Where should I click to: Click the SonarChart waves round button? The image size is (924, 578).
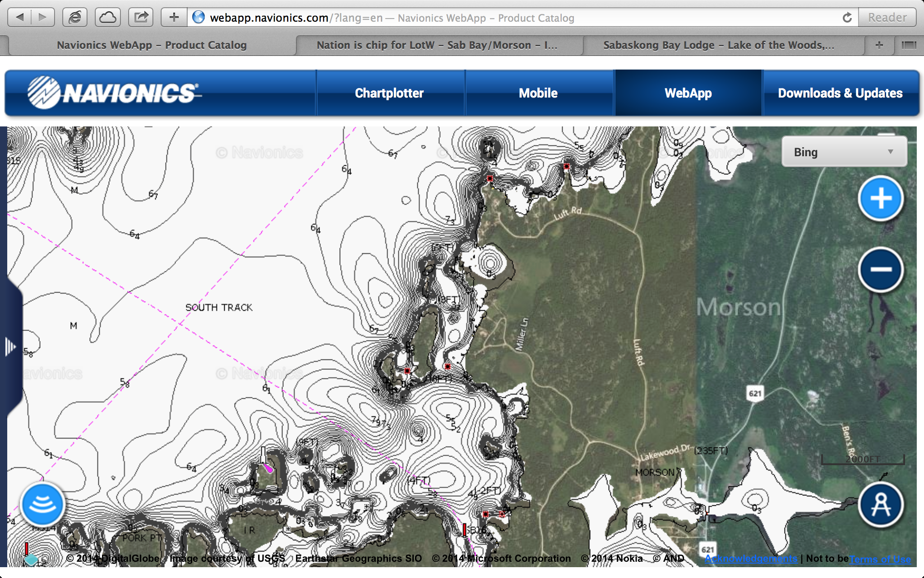[x=42, y=504]
